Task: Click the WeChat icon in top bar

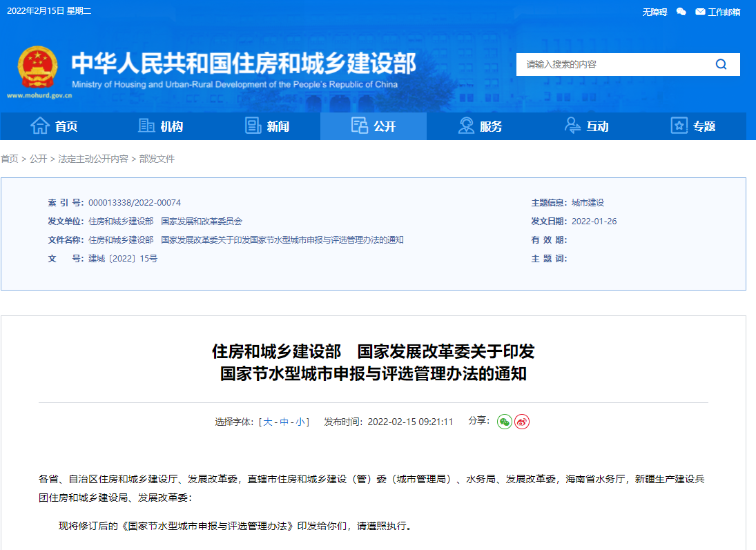Action: [x=681, y=12]
